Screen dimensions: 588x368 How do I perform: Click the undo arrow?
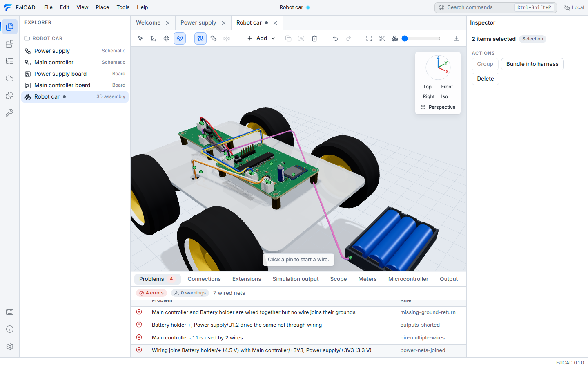335,38
